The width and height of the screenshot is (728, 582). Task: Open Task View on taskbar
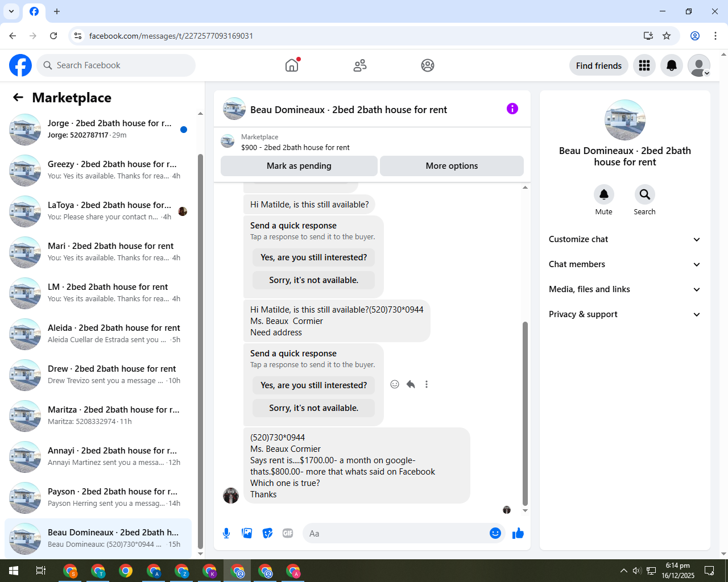tap(41, 571)
